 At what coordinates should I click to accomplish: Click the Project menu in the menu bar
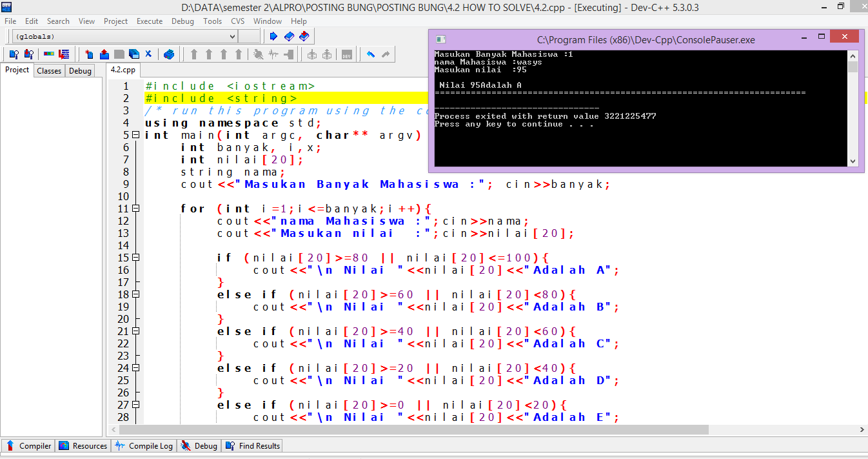click(x=115, y=21)
